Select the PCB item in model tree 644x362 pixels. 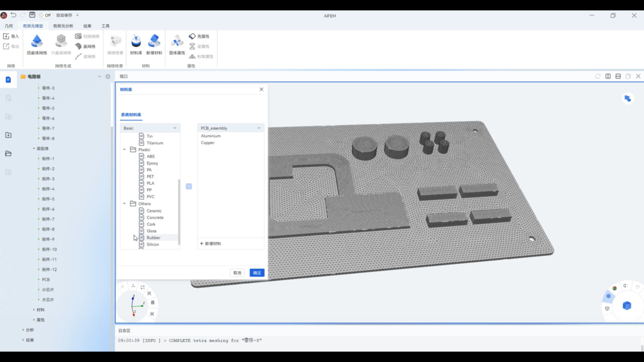point(46,279)
